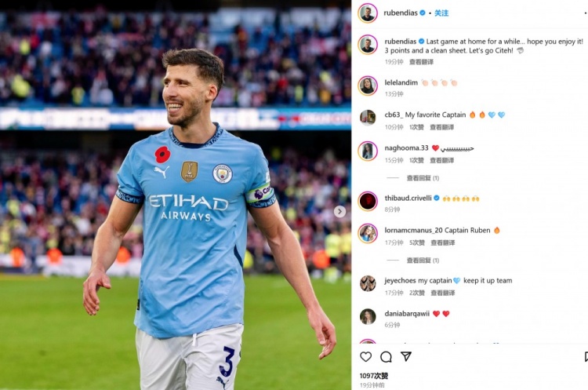Screen dimensions: 588x390
Task: Follow rubendias using the blue 关注 button
Action: point(441,13)
